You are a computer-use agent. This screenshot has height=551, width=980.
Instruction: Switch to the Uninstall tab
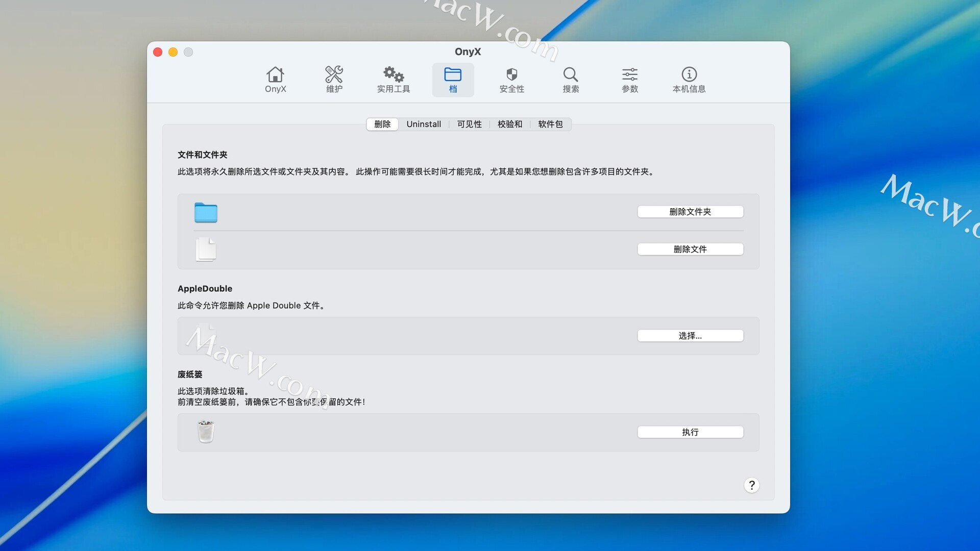tap(424, 124)
